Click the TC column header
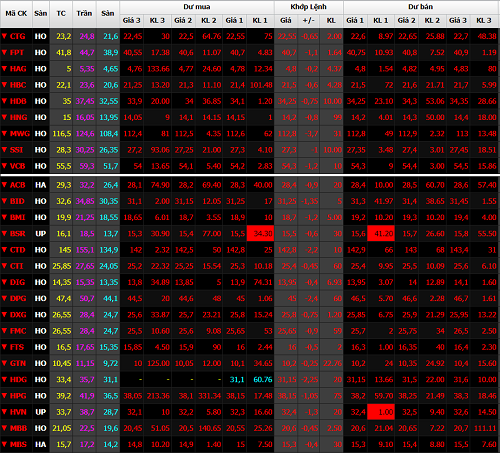 (x=61, y=14)
